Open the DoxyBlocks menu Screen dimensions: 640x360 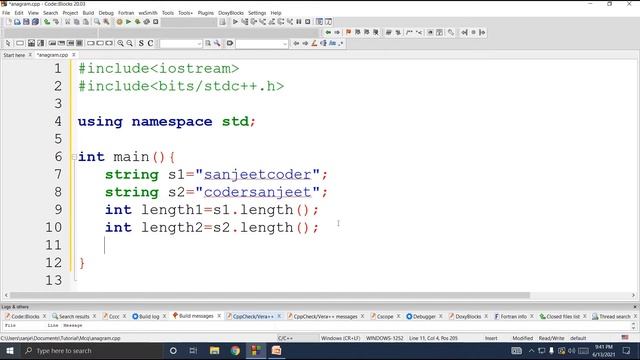231,13
